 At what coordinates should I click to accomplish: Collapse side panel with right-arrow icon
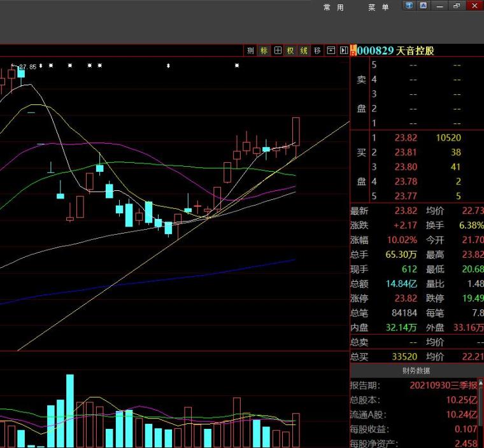(344, 50)
